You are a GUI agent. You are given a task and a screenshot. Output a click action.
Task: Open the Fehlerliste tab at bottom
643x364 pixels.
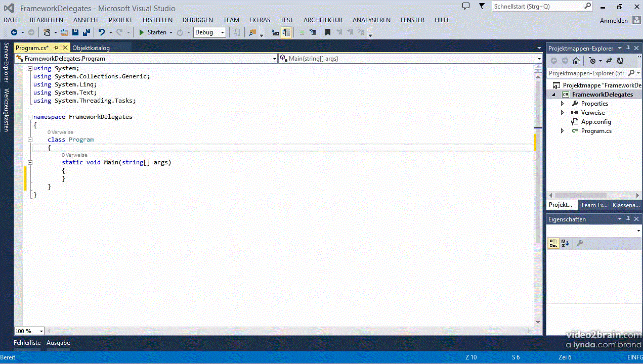click(x=27, y=343)
